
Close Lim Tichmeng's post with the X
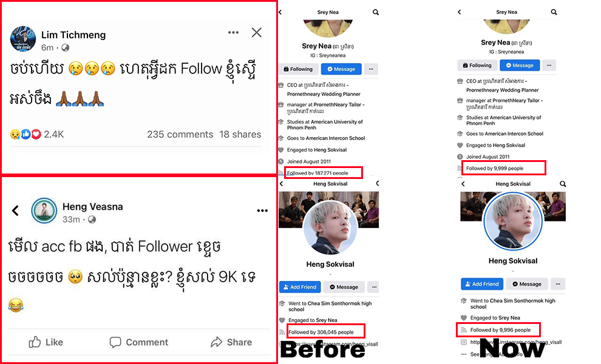[256, 33]
